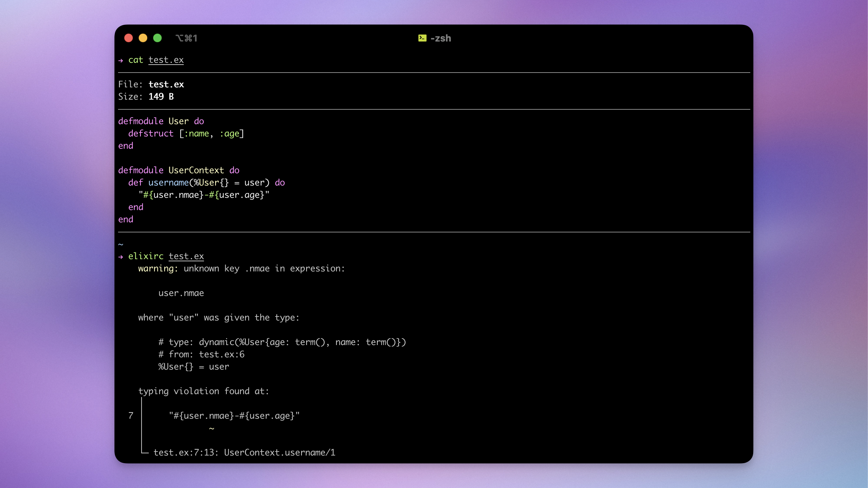The height and width of the screenshot is (488, 868).
Task: Click the string line in the source code listing
Action: pyautogui.click(x=204, y=195)
